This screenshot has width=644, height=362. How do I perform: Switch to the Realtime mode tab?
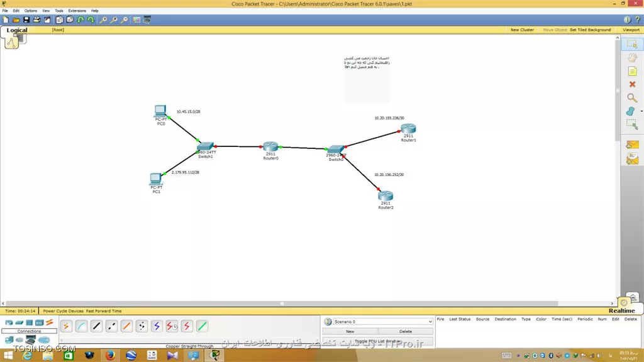[621, 310]
